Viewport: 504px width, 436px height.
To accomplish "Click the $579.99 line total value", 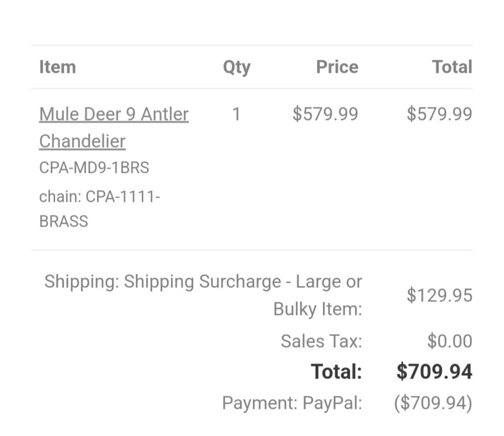I will [x=439, y=114].
